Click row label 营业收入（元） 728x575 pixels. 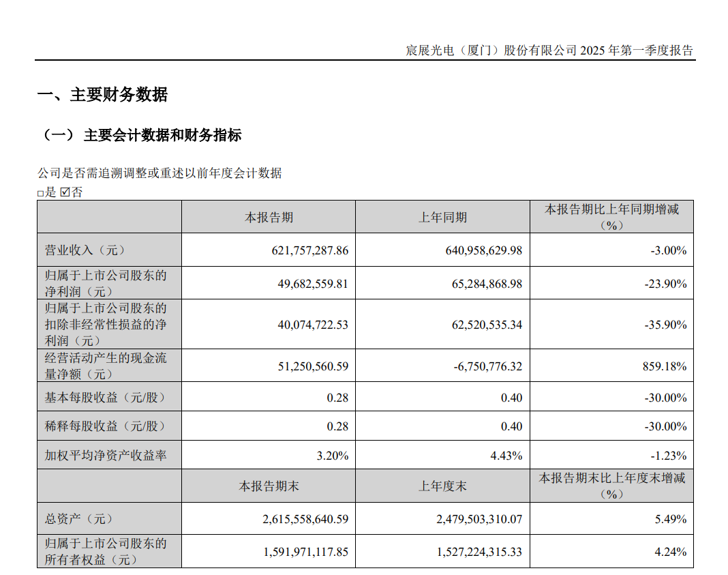(85, 250)
